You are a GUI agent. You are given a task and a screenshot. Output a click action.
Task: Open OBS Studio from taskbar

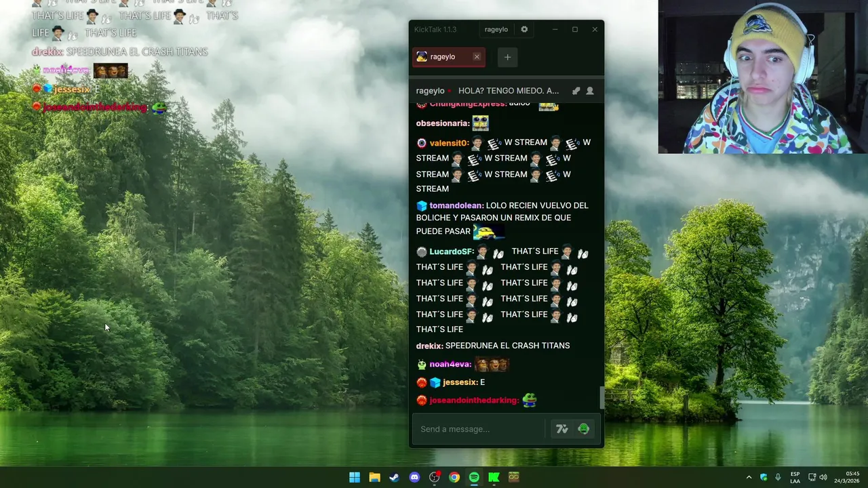coord(435,477)
